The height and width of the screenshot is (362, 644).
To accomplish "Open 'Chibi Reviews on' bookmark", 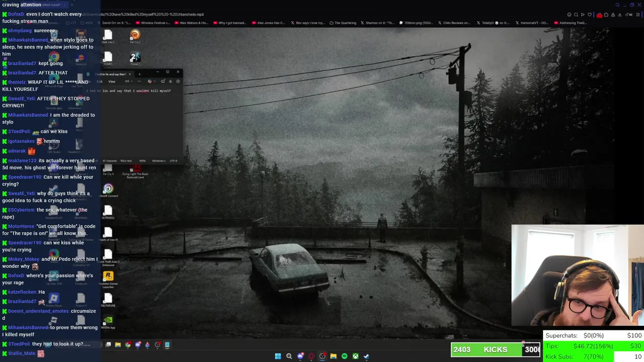I will coord(454,23).
